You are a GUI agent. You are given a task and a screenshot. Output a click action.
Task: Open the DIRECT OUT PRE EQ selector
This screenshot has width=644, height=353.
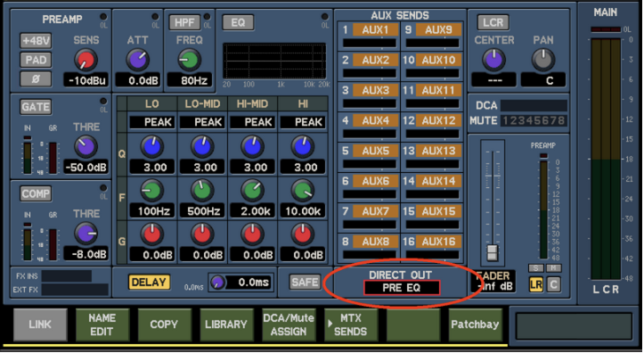coord(401,288)
